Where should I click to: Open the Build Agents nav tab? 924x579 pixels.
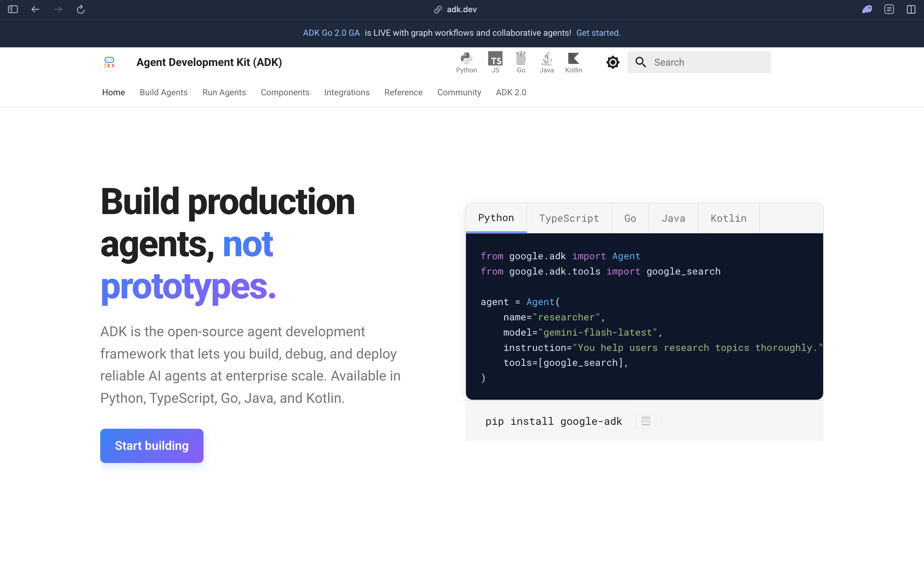pyautogui.click(x=163, y=92)
